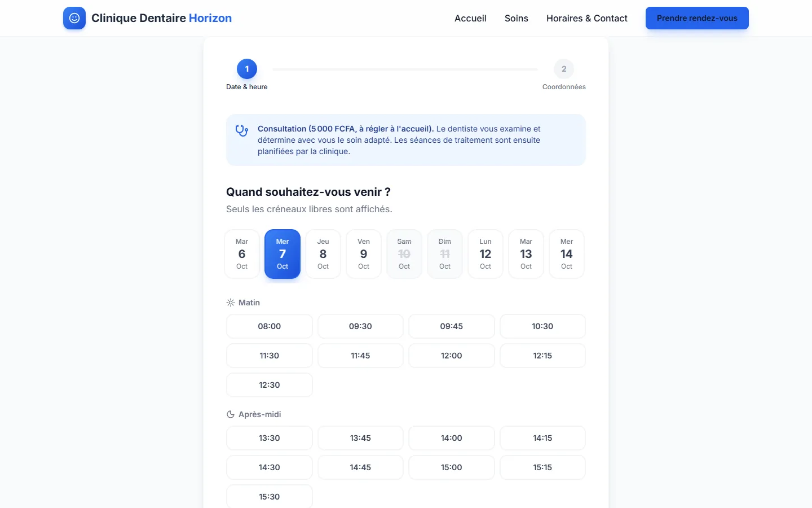Pick the 10:30 morning slot

click(x=542, y=326)
